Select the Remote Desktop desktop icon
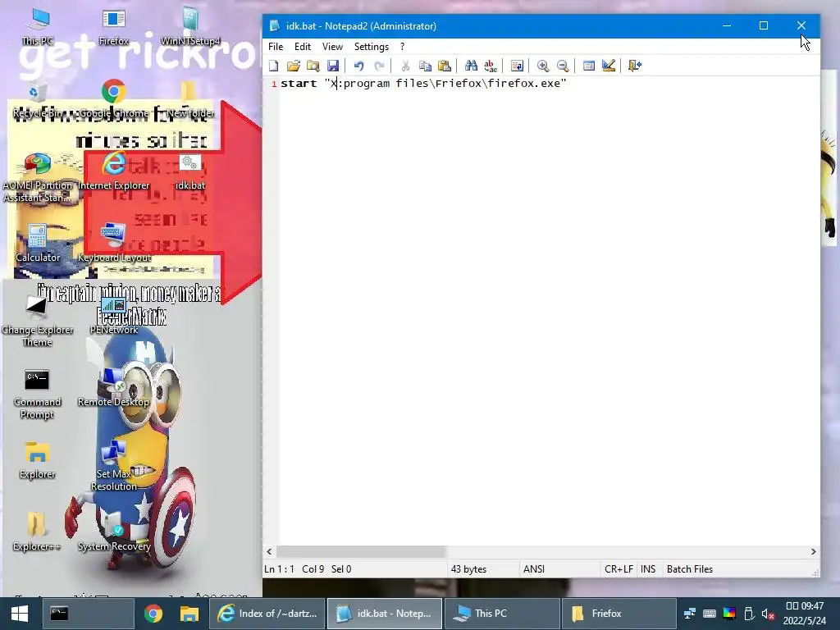 (x=113, y=388)
